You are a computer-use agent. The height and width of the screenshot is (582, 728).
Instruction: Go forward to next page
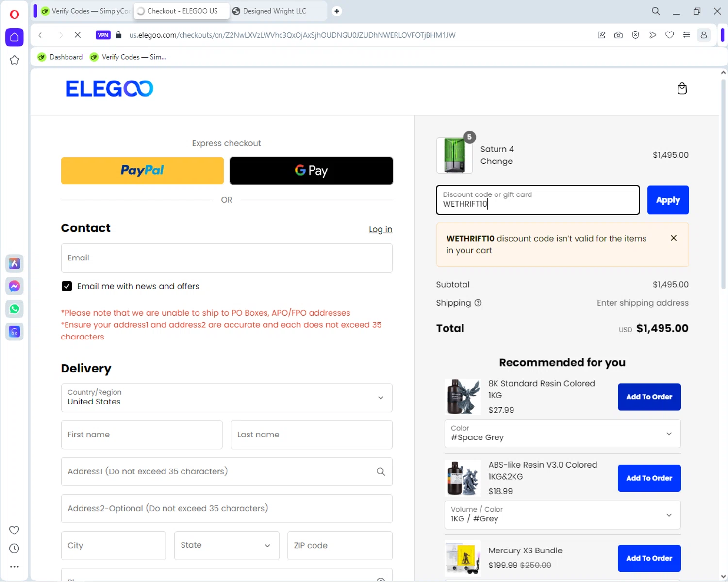(x=60, y=35)
